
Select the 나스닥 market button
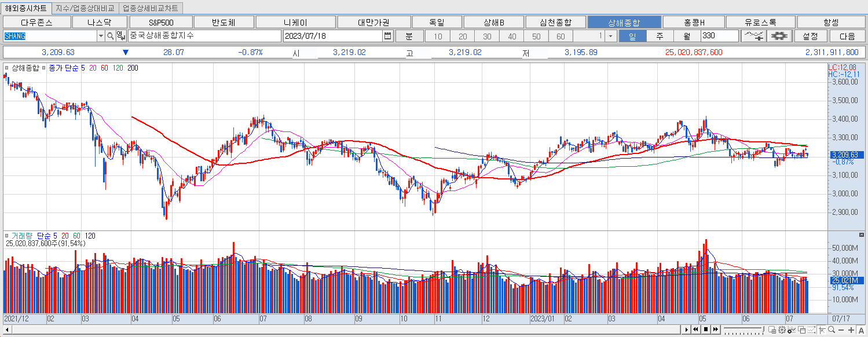pyautogui.click(x=100, y=21)
